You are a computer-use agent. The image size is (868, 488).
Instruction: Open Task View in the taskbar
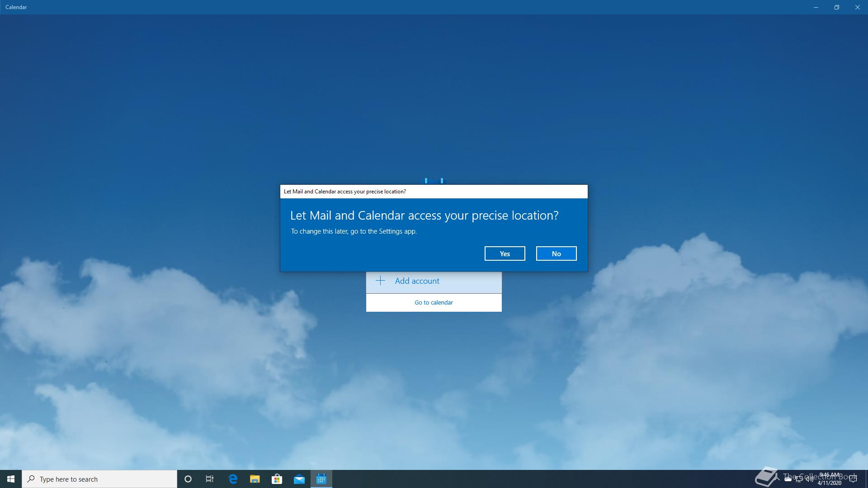point(210,479)
